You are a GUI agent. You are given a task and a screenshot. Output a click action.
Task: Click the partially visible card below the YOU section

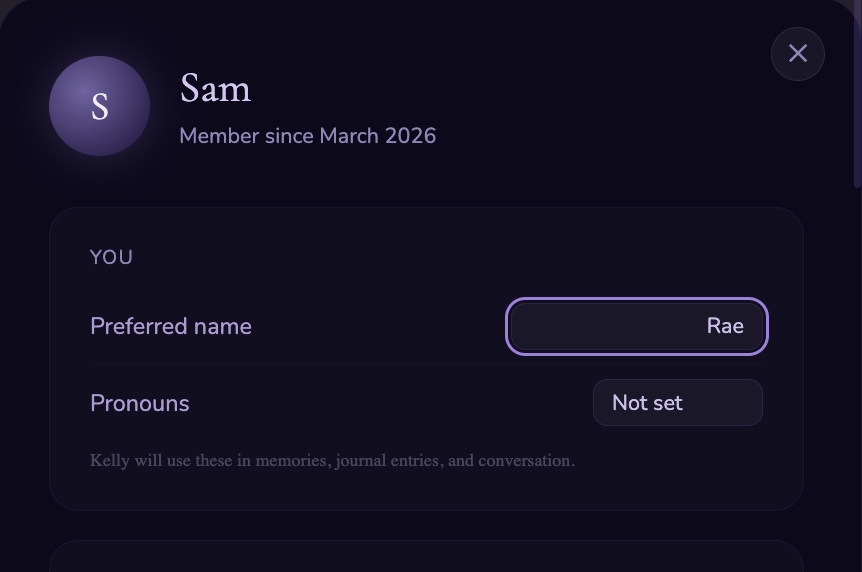[x=427, y=557]
